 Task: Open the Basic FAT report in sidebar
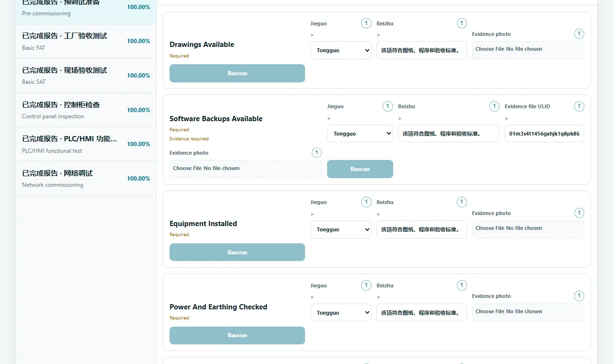coord(86,41)
